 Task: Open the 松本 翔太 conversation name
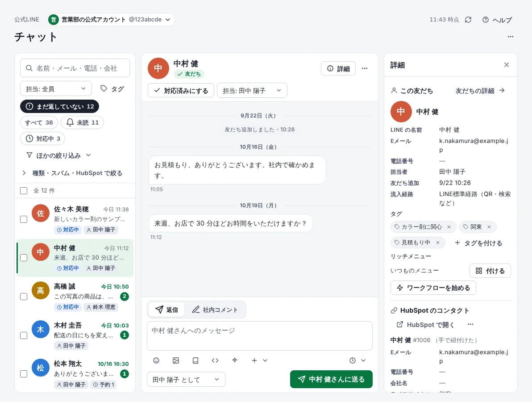click(68, 364)
